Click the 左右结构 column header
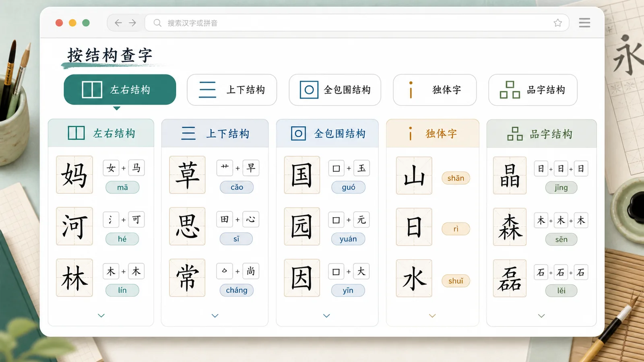Screen dimensions: 644x362 (101, 133)
